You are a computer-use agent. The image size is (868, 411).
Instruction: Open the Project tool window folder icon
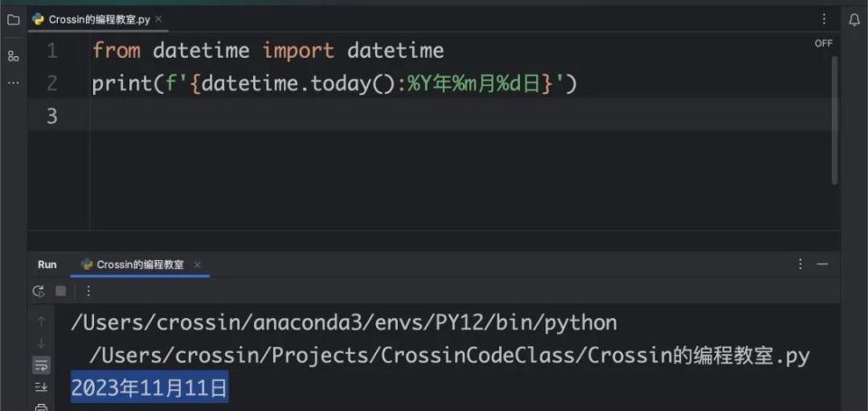pos(14,21)
